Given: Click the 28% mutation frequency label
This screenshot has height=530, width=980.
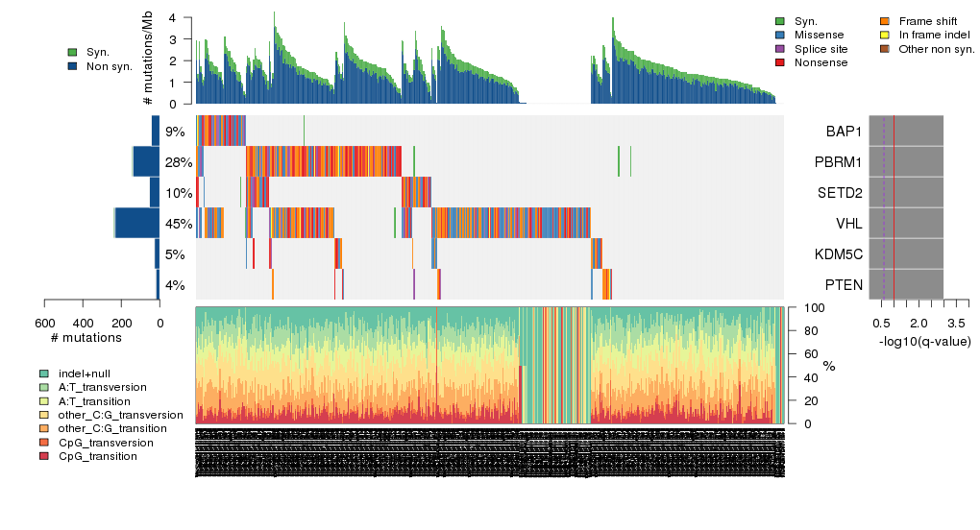Looking at the screenshot, I should point(179,162).
